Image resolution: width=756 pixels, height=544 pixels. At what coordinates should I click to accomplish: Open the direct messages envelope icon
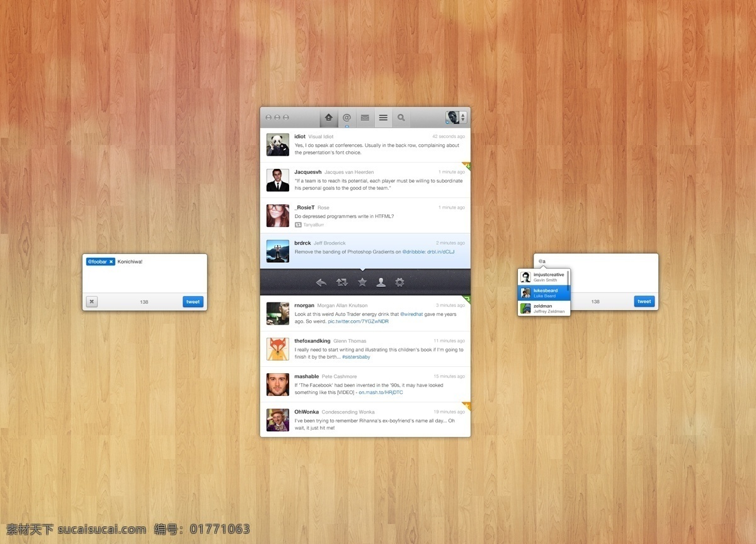coord(365,117)
